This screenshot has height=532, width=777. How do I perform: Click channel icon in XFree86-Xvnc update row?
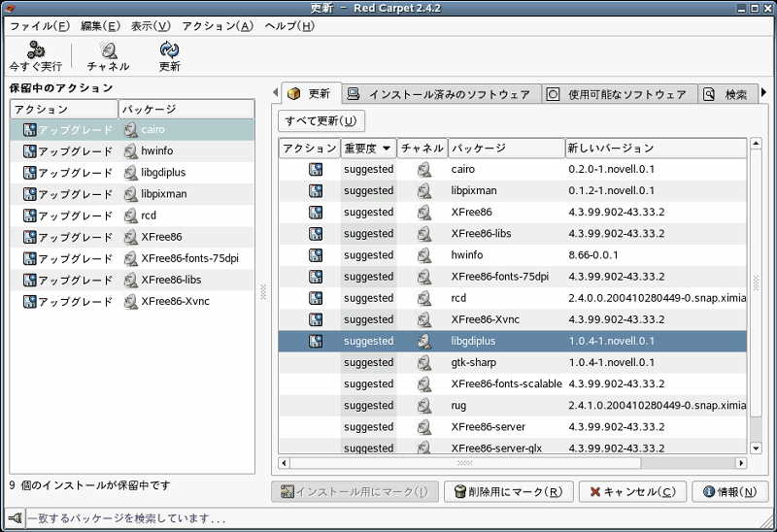pyautogui.click(x=423, y=320)
